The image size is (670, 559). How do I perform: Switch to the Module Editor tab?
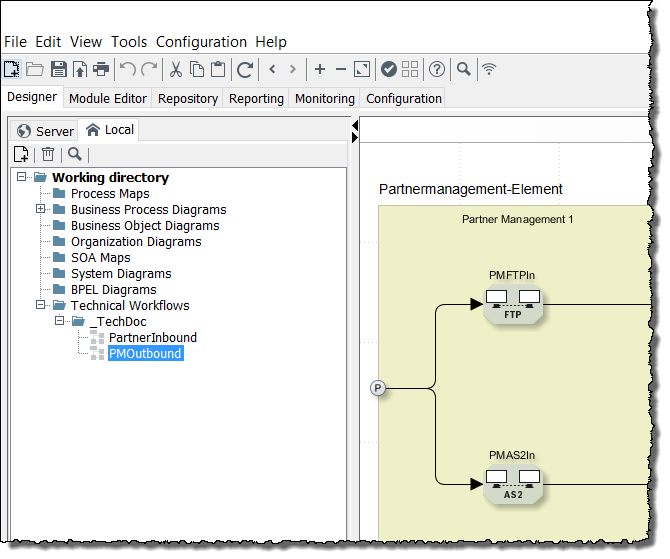(x=110, y=98)
